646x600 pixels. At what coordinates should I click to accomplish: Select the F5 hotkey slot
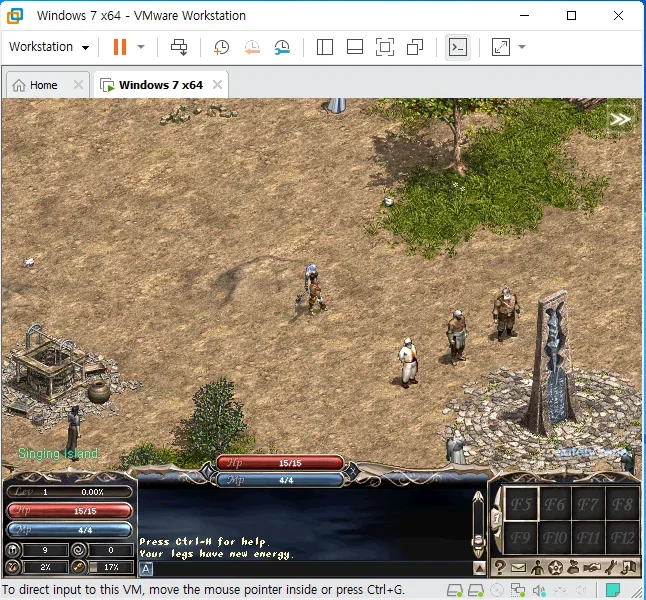(x=521, y=503)
